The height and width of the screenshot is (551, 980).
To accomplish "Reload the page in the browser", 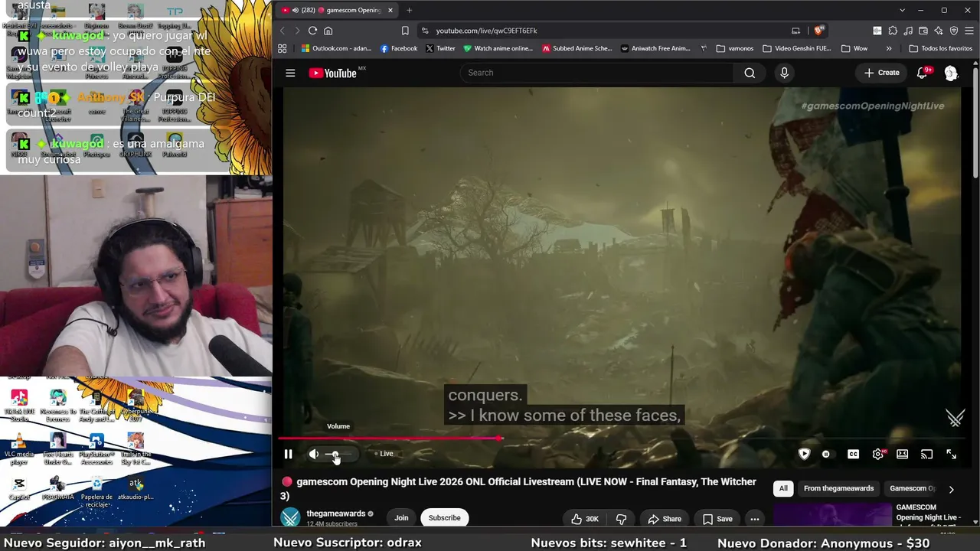I will point(312,31).
